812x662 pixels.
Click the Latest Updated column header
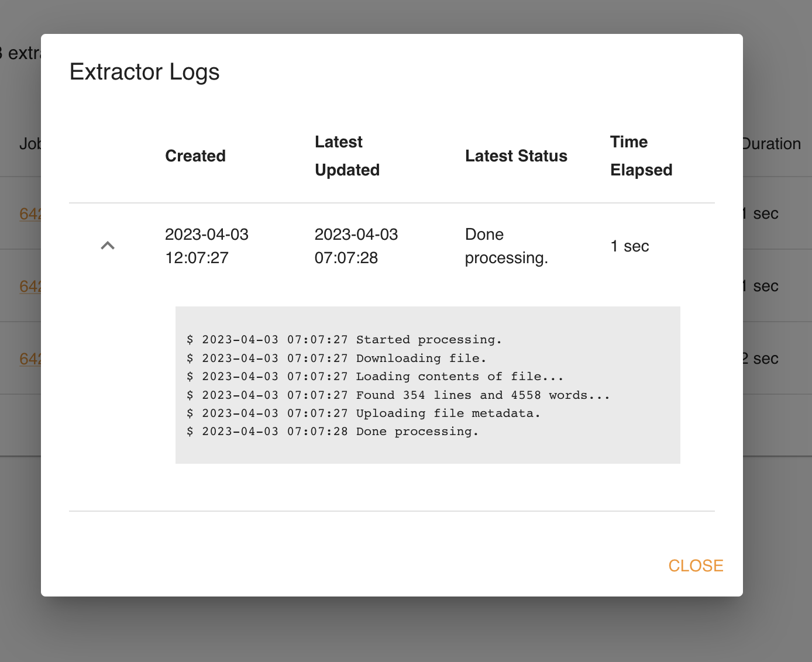347,156
